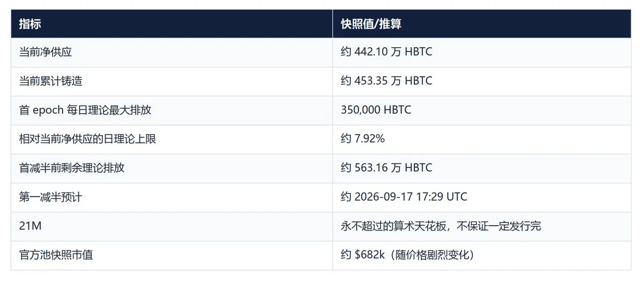Image resolution: width=644 pixels, height=281 pixels.
Task: Click the 指标 column header
Action: 30,24
